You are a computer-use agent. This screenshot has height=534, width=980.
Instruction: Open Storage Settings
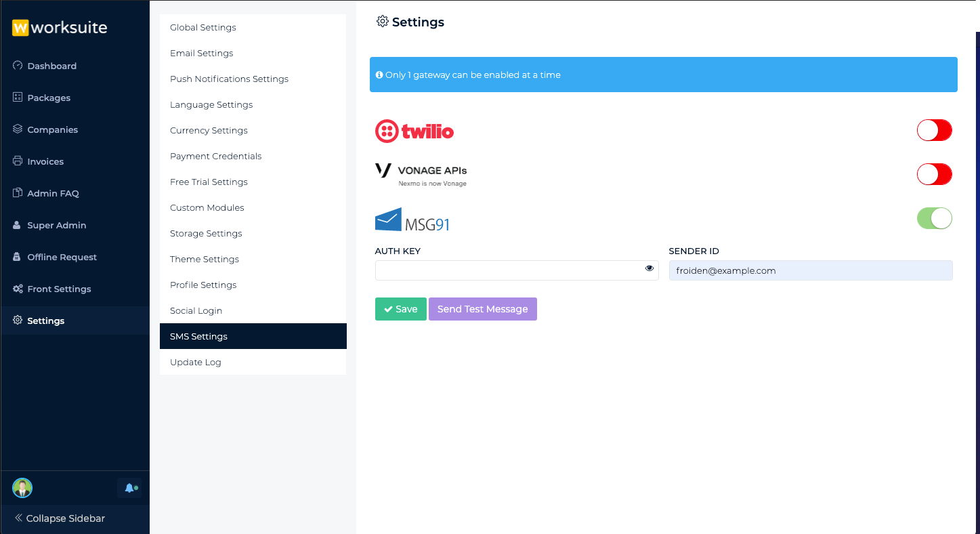coord(253,234)
